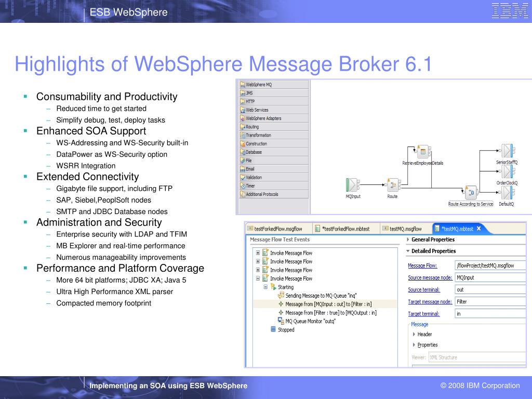Switch to the testForkedFlow.msgflow tab

278,229
